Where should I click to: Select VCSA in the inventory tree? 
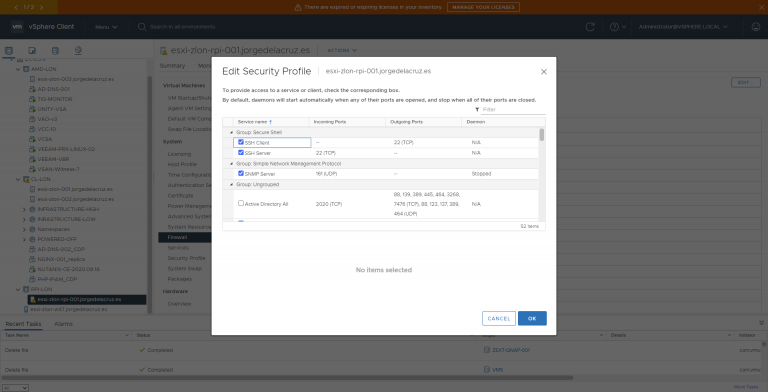(45, 139)
